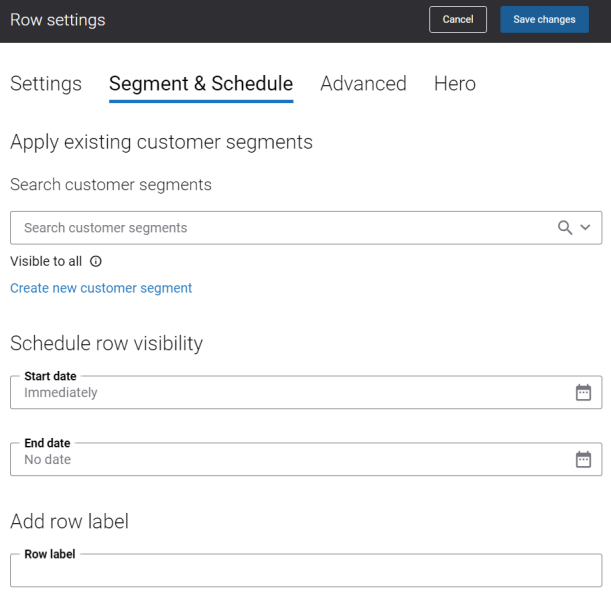Open the End date calendar picker icon
The image size is (611, 600).
[583, 459]
